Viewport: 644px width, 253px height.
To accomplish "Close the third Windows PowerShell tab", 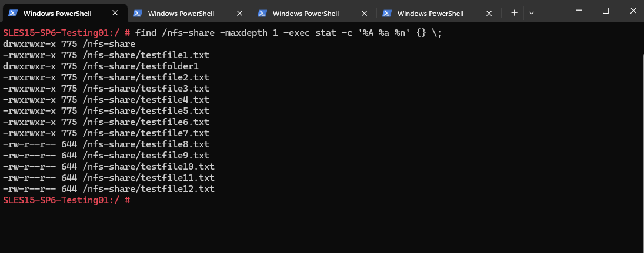I will 364,13.
